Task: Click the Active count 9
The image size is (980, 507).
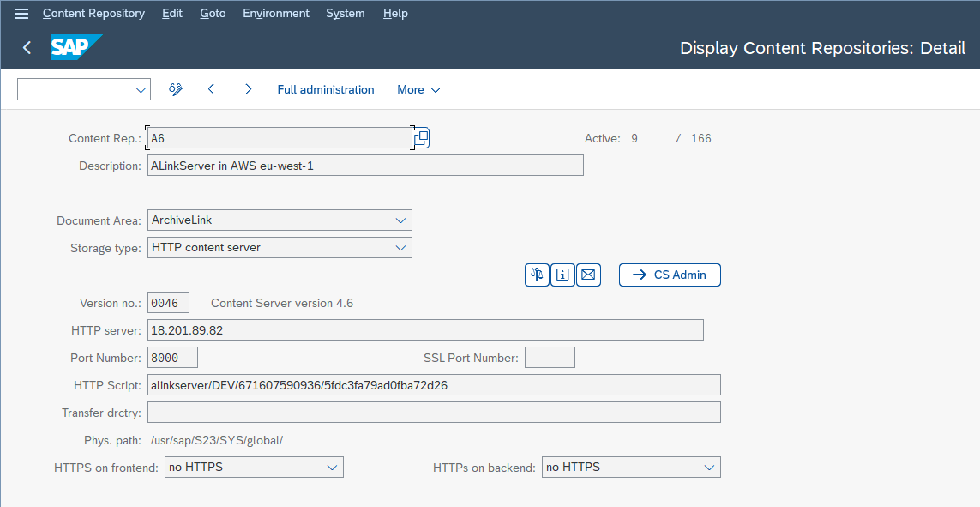Action: 634,138
